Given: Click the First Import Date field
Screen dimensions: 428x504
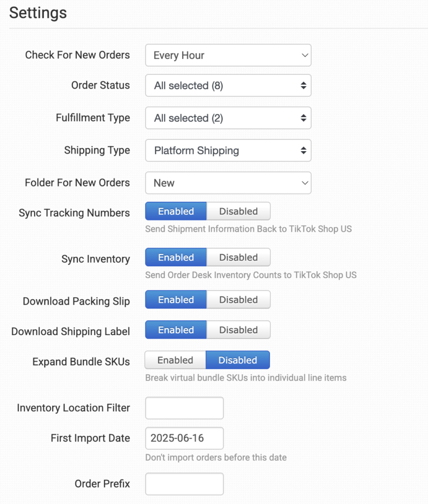Looking at the screenshot, I should pos(184,438).
